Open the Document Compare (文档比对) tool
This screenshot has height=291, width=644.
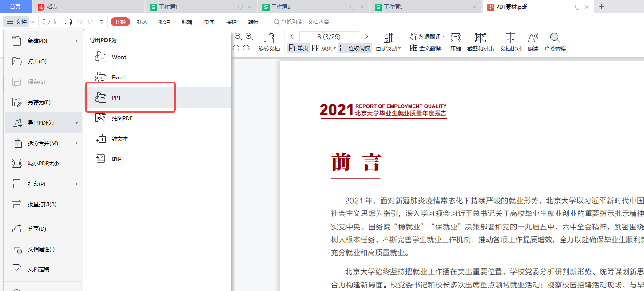(510, 38)
